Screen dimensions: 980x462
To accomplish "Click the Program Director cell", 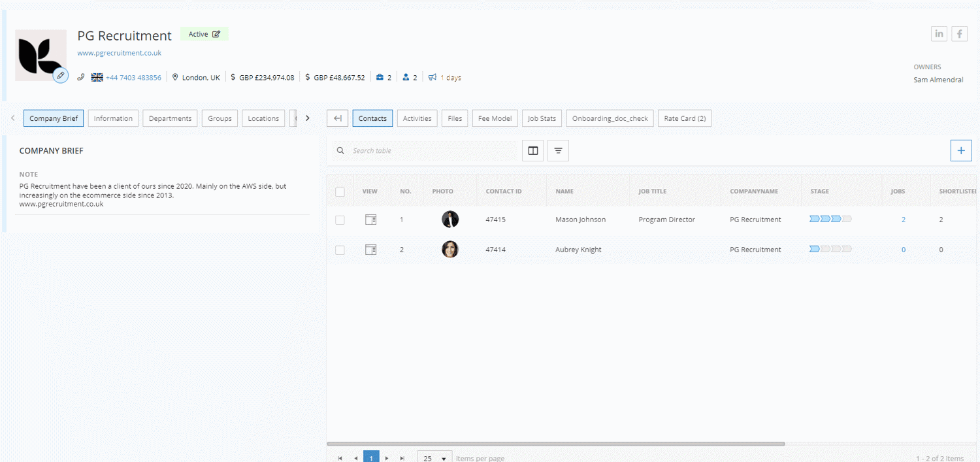I will click(666, 220).
